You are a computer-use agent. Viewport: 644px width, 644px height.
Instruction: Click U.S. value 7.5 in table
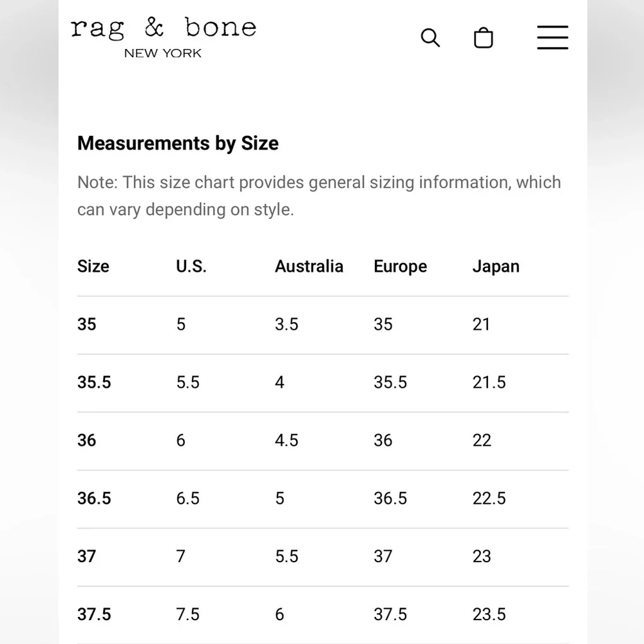187,614
